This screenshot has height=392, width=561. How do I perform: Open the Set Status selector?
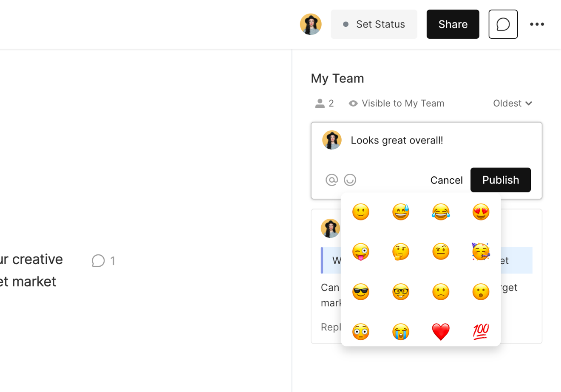(374, 24)
